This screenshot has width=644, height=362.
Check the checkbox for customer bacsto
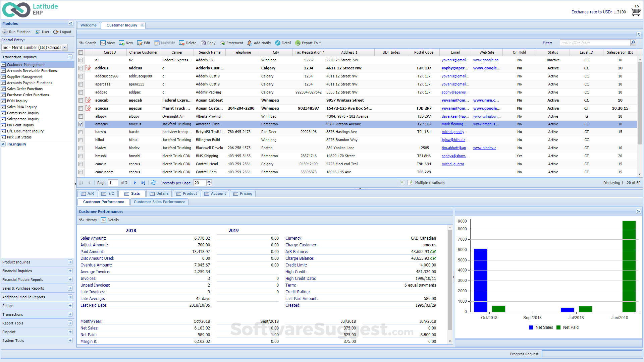[x=80, y=132]
